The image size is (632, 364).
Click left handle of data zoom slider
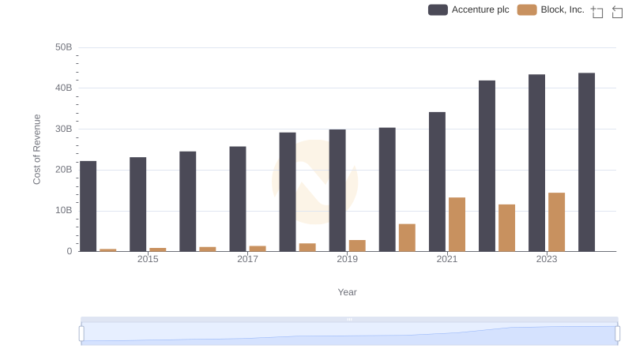[81, 334]
